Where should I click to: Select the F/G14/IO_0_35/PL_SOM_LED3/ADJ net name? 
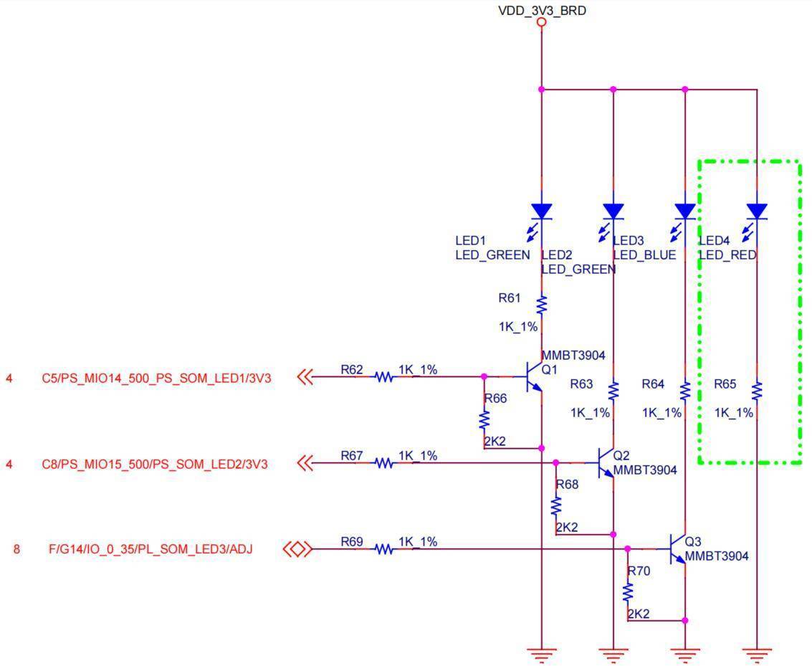click(151, 549)
